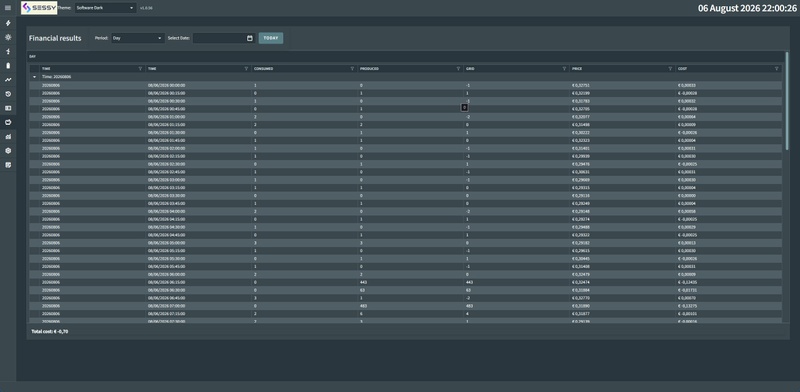Open the sun solar page in sidebar
This screenshot has height=392, width=800.
8,37
